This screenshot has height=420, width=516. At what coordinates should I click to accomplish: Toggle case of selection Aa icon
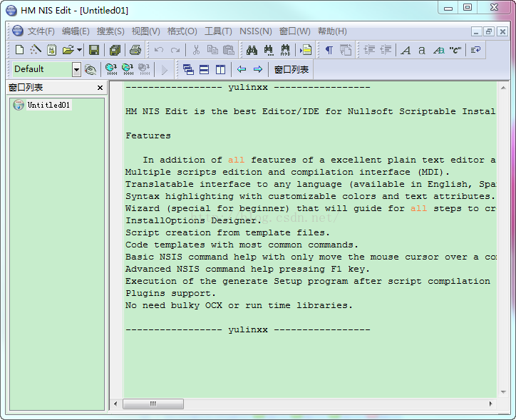click(x=438, y=50)
